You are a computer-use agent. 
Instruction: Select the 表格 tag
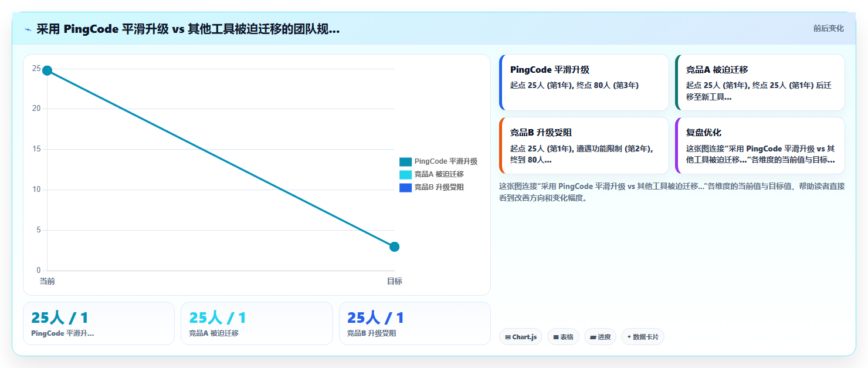click(563, 337)
